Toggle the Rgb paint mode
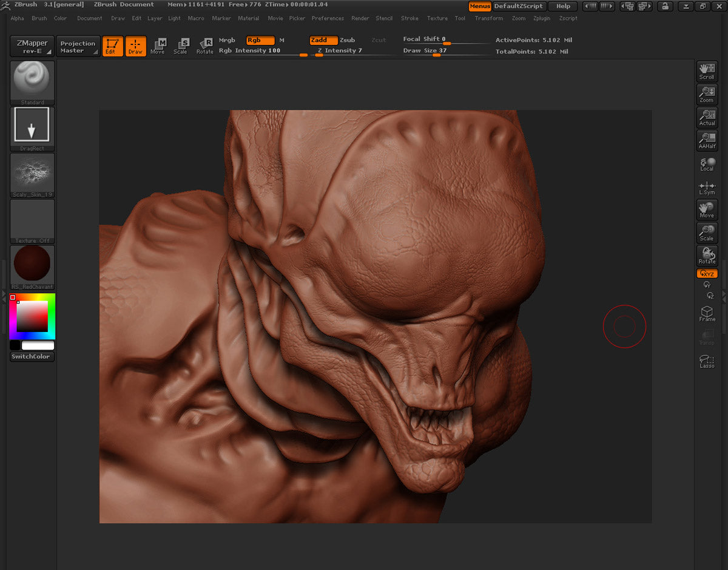 click(x=260, y=40)
